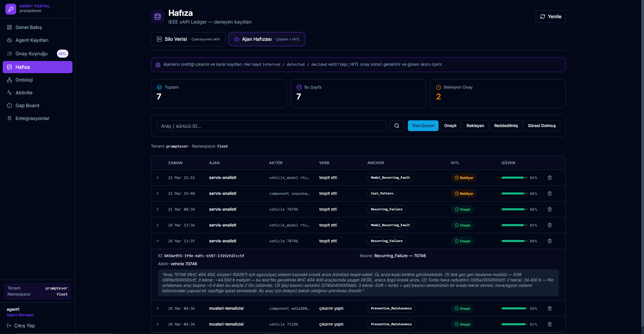The image size is (644, 334).
Task: Open the Aktivite sidebar item
Action: (24, 93)
